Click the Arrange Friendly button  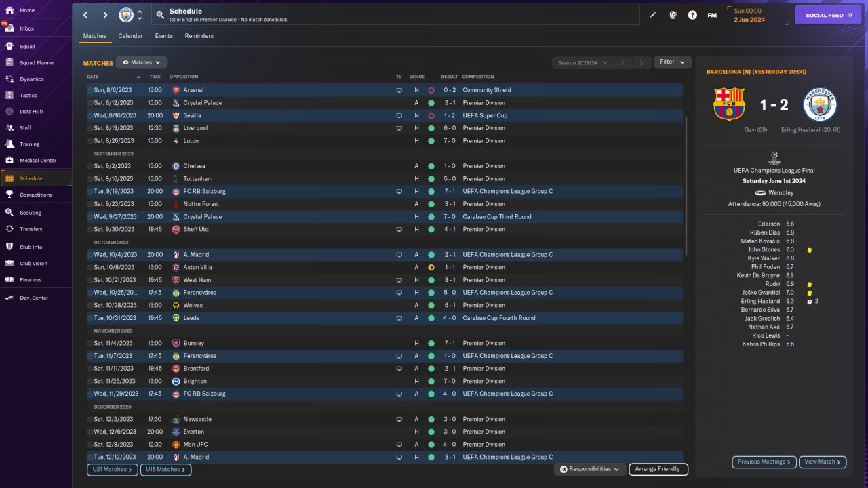click(658, 469)
